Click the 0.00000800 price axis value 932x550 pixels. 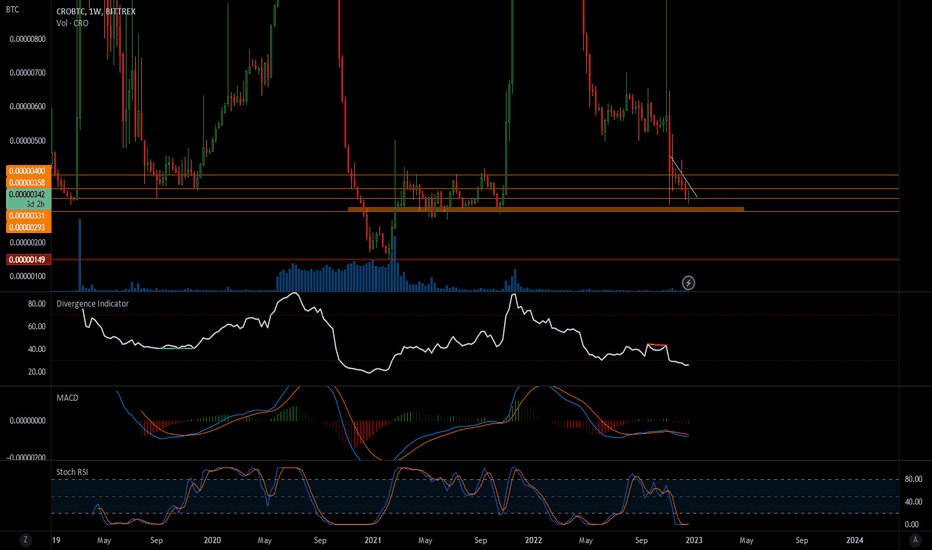tap(27, 39)
